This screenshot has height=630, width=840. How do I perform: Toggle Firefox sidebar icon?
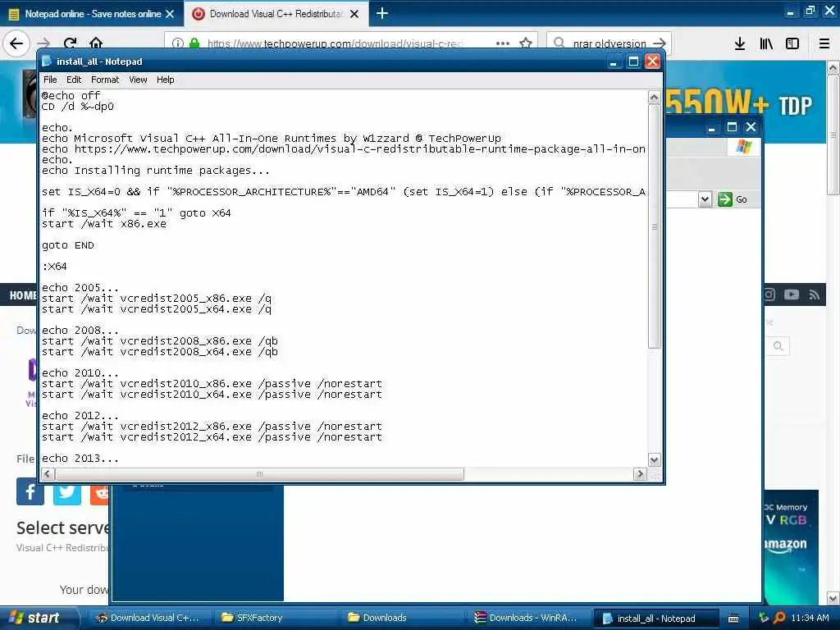(x=792, y=43)
